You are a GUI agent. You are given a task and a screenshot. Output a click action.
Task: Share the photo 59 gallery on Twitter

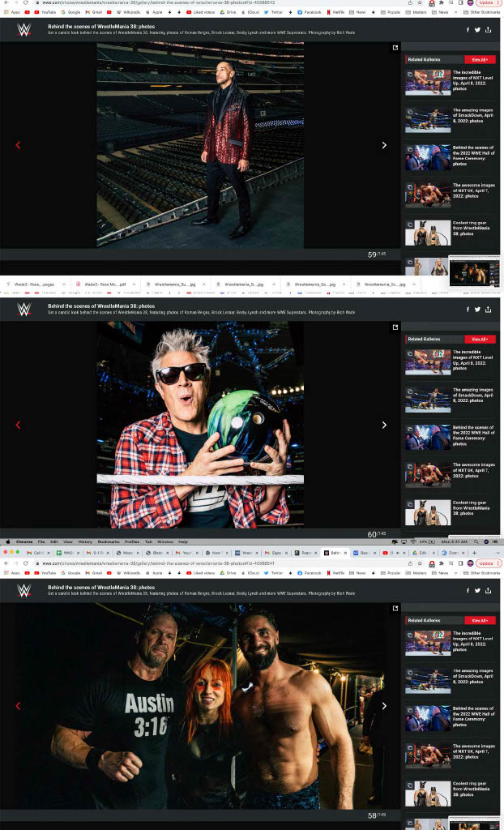tap(477, 30)
